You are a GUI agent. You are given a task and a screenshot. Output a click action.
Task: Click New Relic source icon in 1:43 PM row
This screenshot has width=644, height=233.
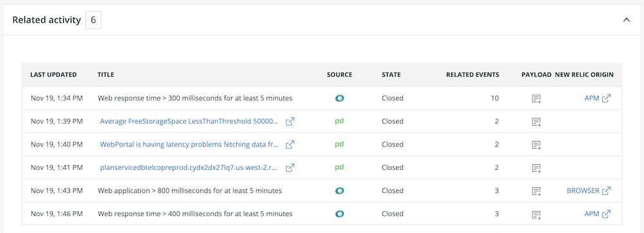(339, 191)
